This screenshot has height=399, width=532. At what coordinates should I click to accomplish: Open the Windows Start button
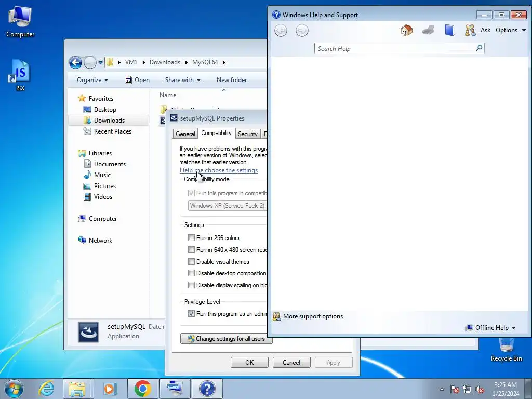click(14, 389)
